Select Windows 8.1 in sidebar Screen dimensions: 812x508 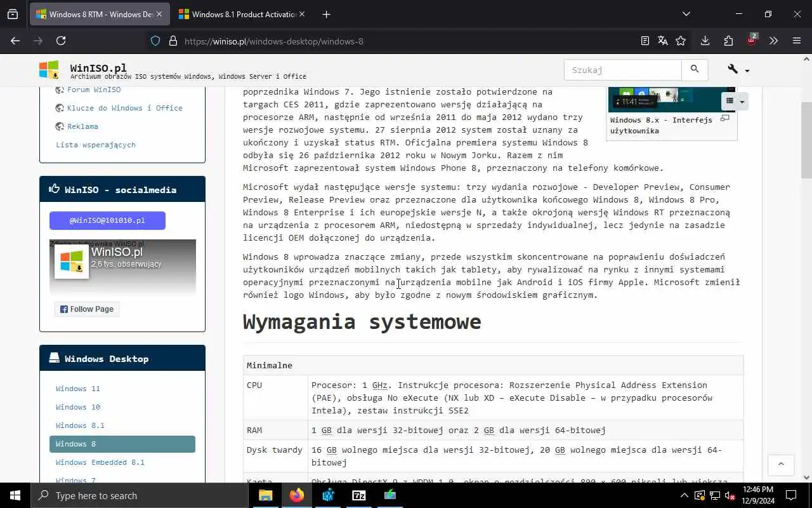click(80, 425)
